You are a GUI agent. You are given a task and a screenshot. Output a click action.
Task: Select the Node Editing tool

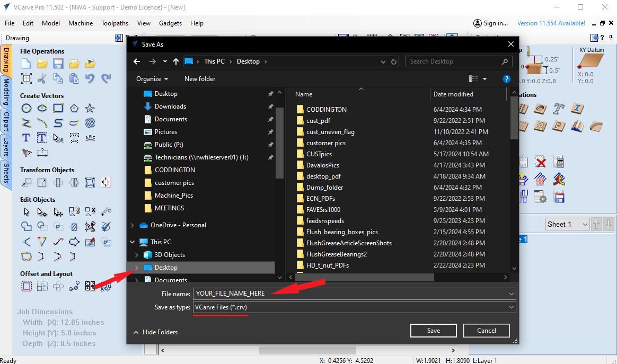pos(42,212)
